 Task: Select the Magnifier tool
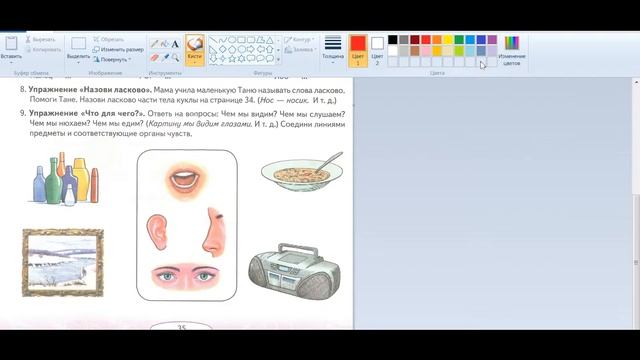(x=175, y=58)
